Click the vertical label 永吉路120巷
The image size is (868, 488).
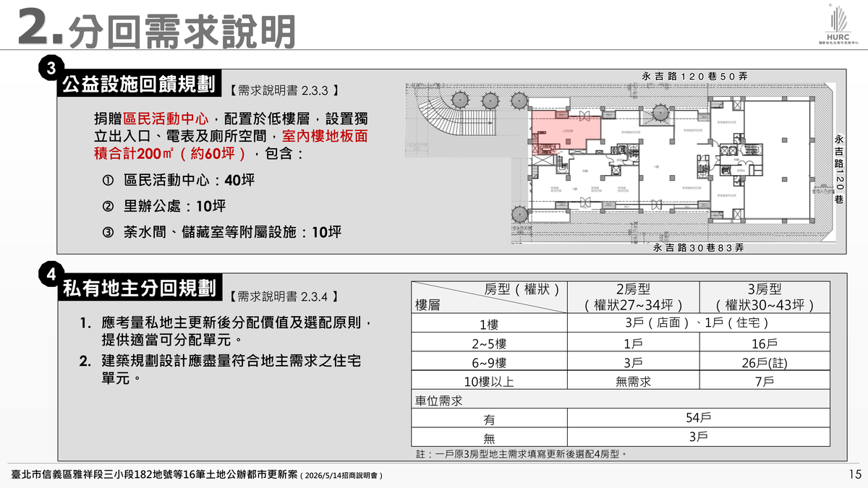coord(839,169)
